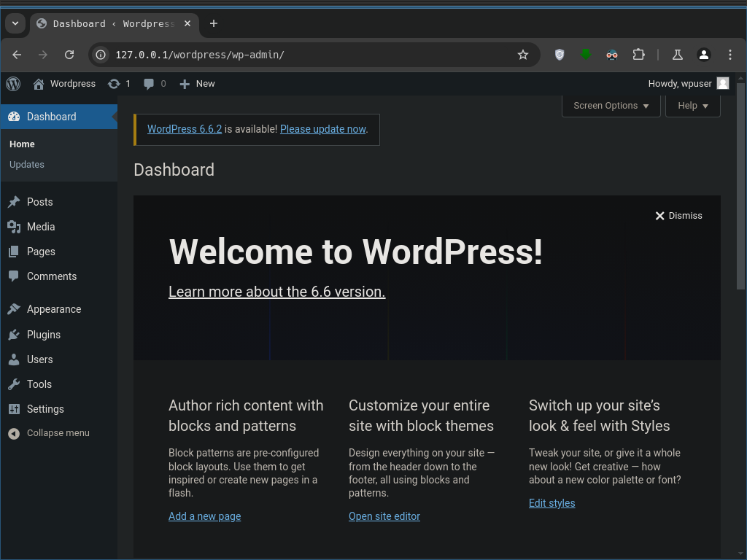Go to the Appearance menu item
Screen dimensions: 747x560
(x=54, y=309)
